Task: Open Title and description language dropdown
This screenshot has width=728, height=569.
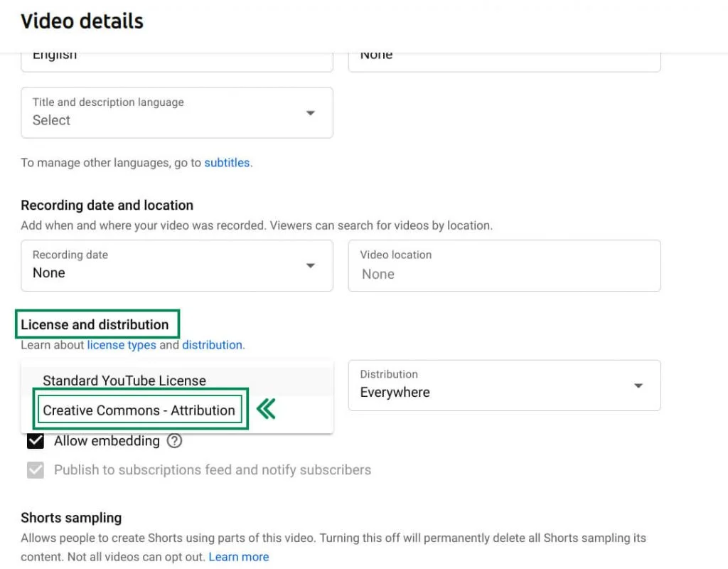Action: pyautogui.click(x=177, y=112)
